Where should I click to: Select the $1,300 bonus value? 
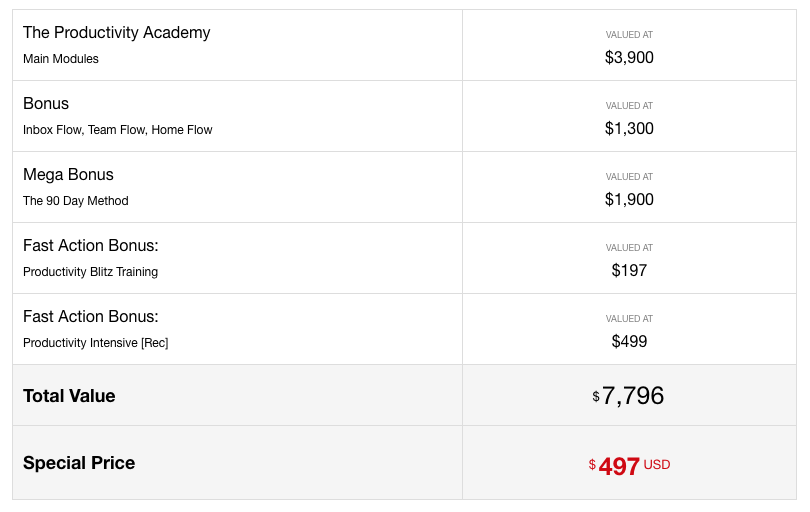pyautogui.click(x=629, y=129)
